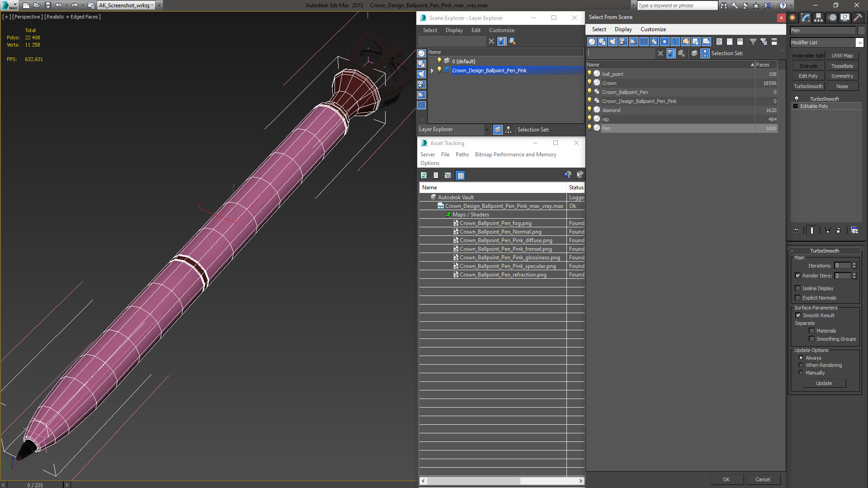Image resolution: width=868 pixels, height=488 pixels.
Task: Toggle Display Bone Objects filter in Select From Scene
Action: [675, 42]
